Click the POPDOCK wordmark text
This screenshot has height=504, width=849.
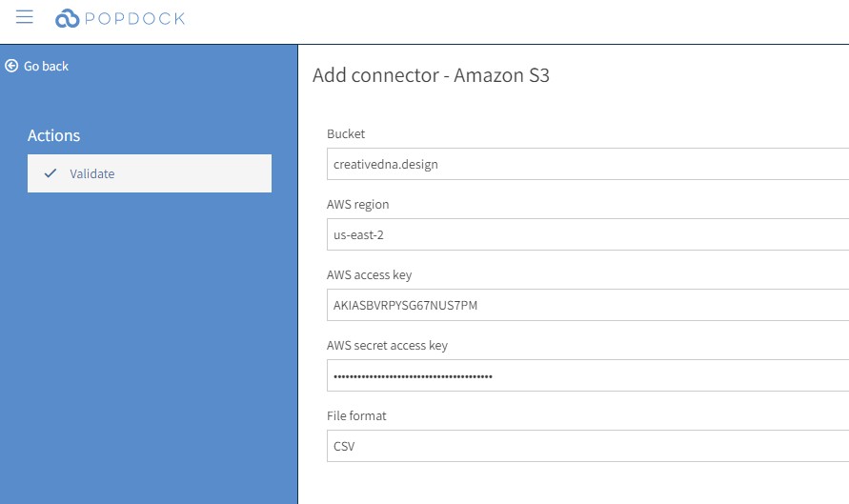pos(134,18)
